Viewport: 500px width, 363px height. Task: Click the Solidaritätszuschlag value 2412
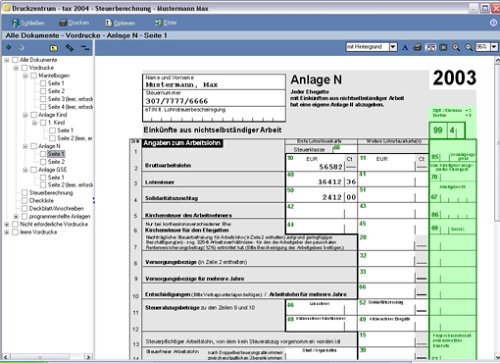[x=332, y=197]
